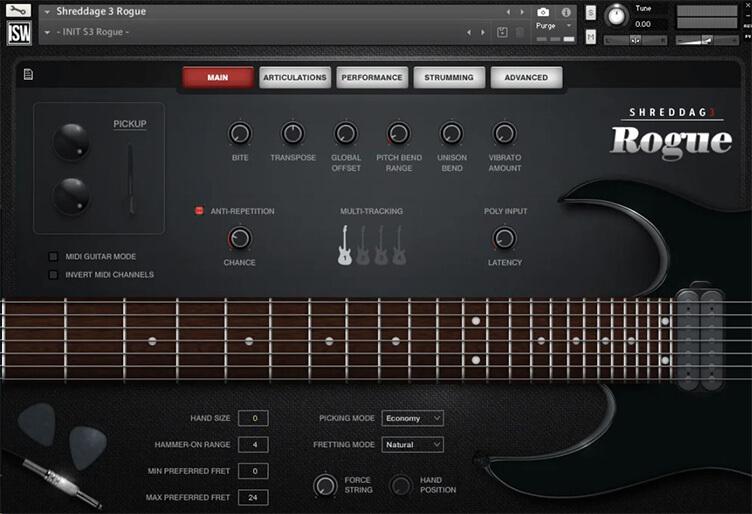Select fourth multi-tracking guitar icon
This screenshot has height=514, width=752.
399,245
